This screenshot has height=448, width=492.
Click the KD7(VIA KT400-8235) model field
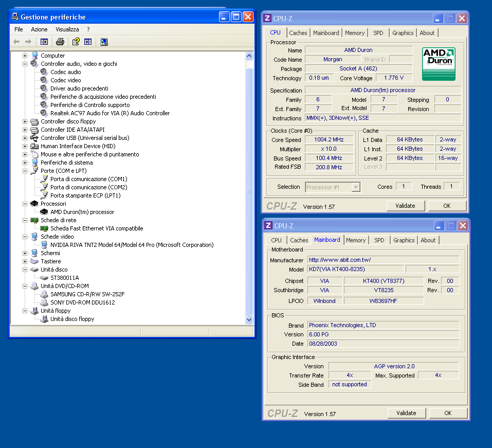(x=356, y=269)
